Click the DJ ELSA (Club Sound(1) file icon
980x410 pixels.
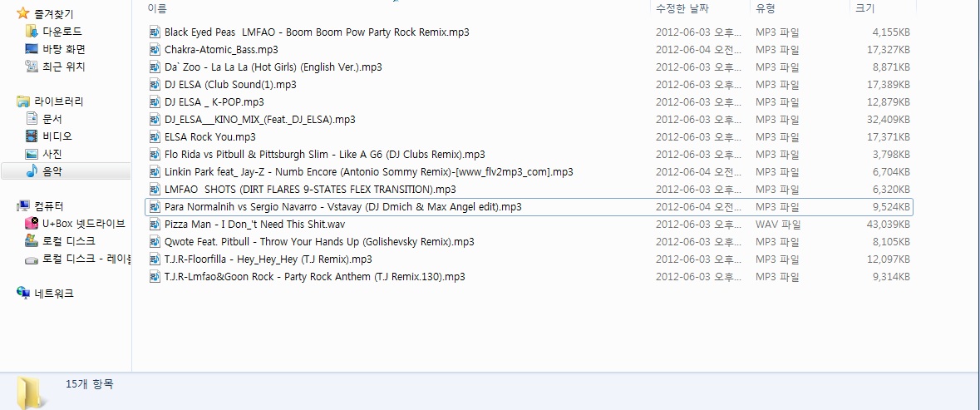pos(155,84)
